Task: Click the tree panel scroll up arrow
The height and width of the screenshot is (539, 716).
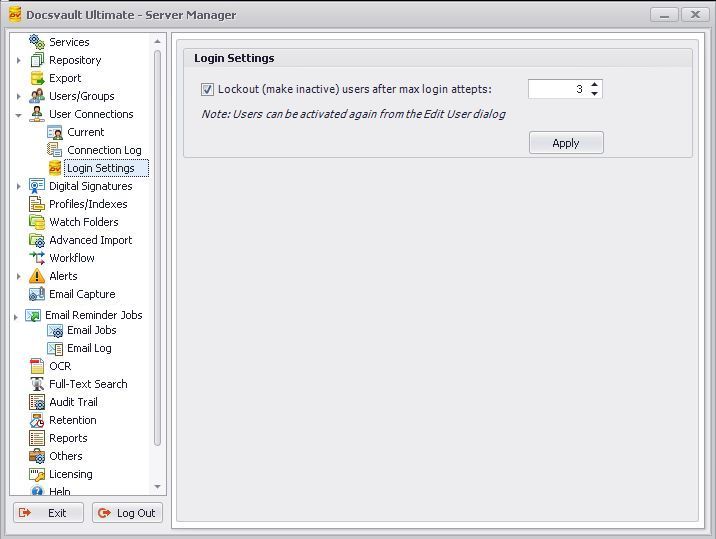Action: pos(158,41)
